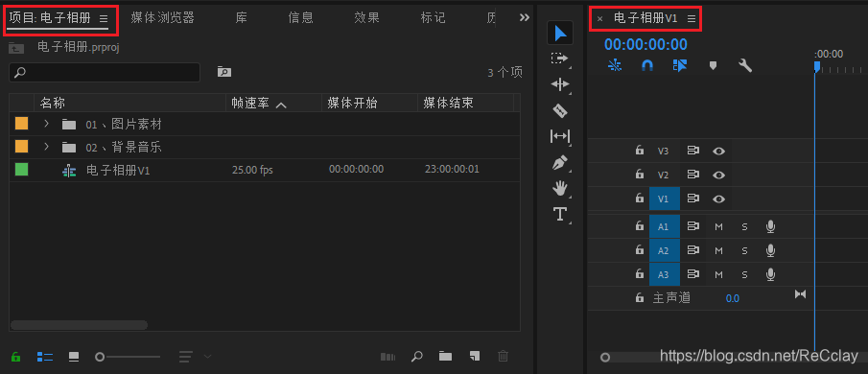Solo the A2 audio track
This screenshot has width=868, height=374.
[744, 250]
